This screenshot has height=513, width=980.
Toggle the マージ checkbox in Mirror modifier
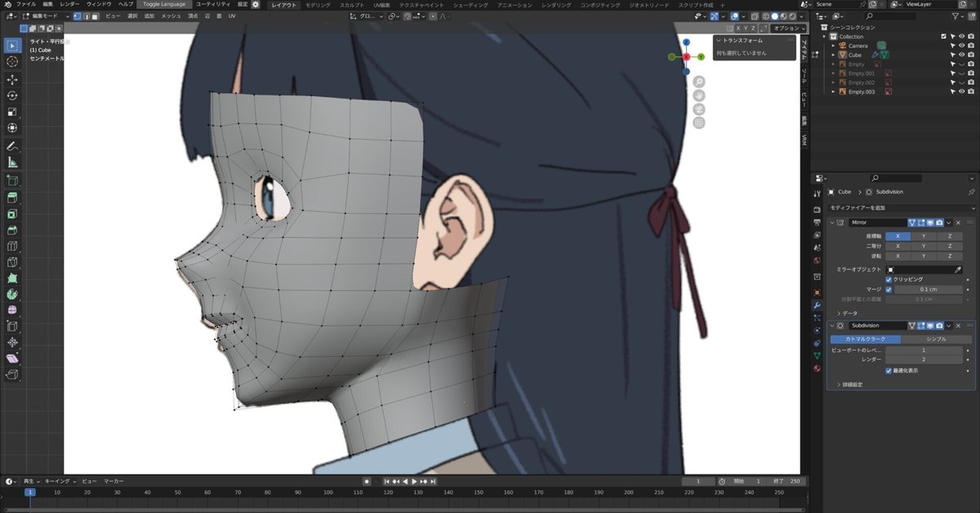click(x=889, y=289)
